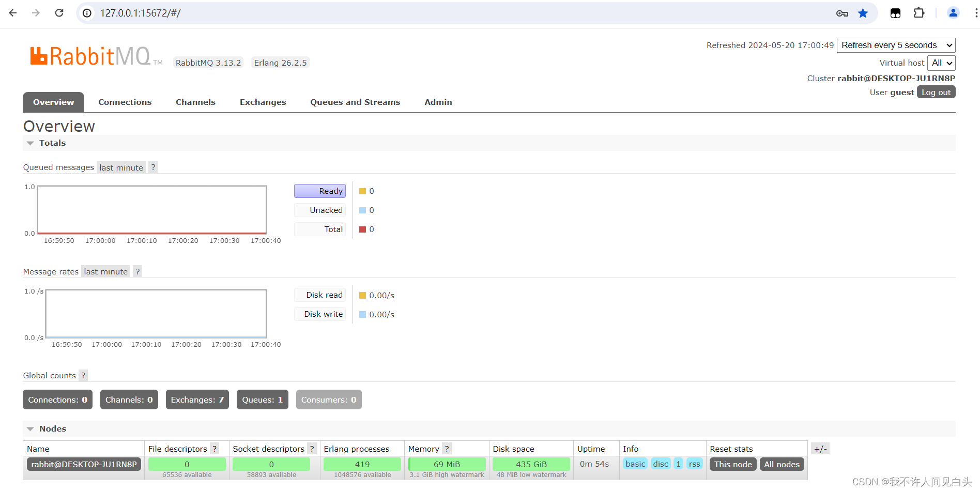The image size is (980, 492).
Task: Change Queued messages last minute range
Action: tap(121, 167)
